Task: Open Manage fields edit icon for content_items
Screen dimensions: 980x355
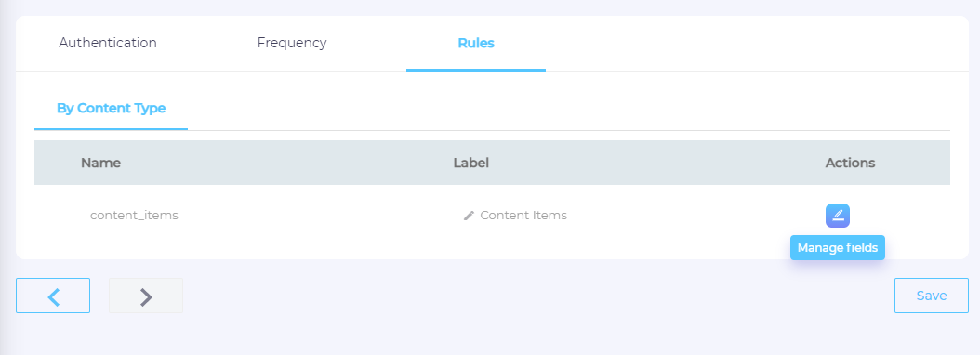Action: click(x=838, y=216)
